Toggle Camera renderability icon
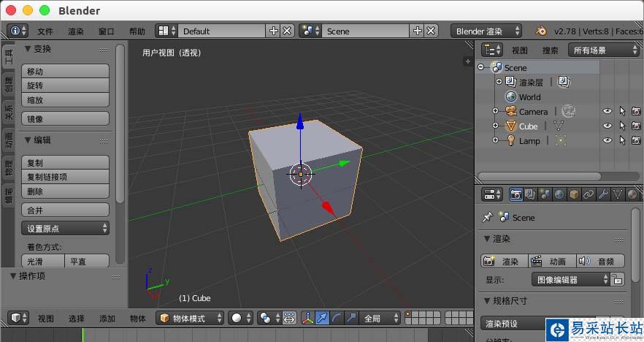644x342 pixels. click(636, 111)
